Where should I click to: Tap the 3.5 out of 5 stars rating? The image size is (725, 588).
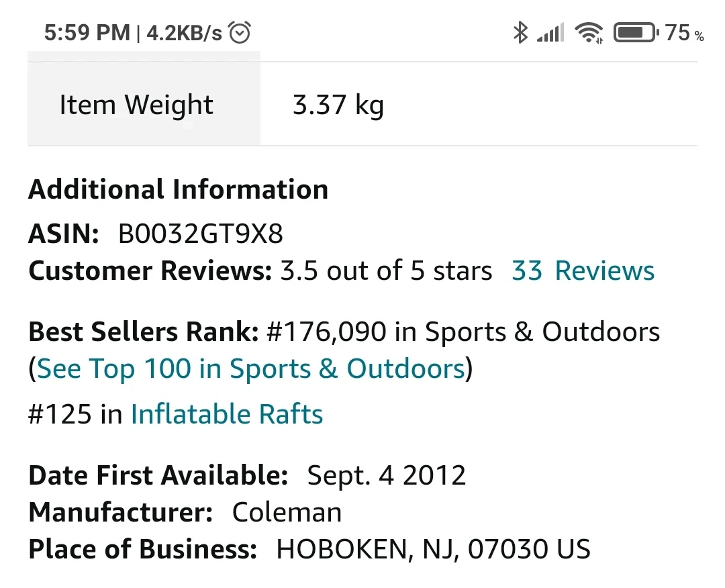tap(386, 271)
